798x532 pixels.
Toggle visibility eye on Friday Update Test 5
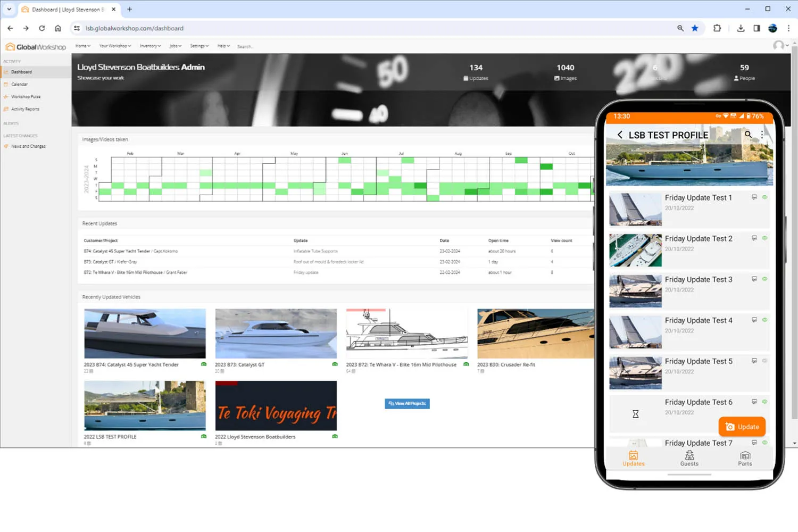coord(764,361)
